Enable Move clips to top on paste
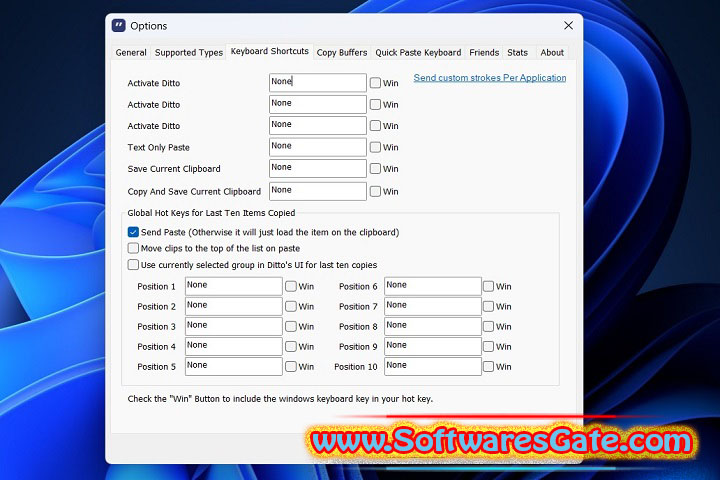Image resolution: width=720 pixels, height=480 pixels. (x=133, y=248)
